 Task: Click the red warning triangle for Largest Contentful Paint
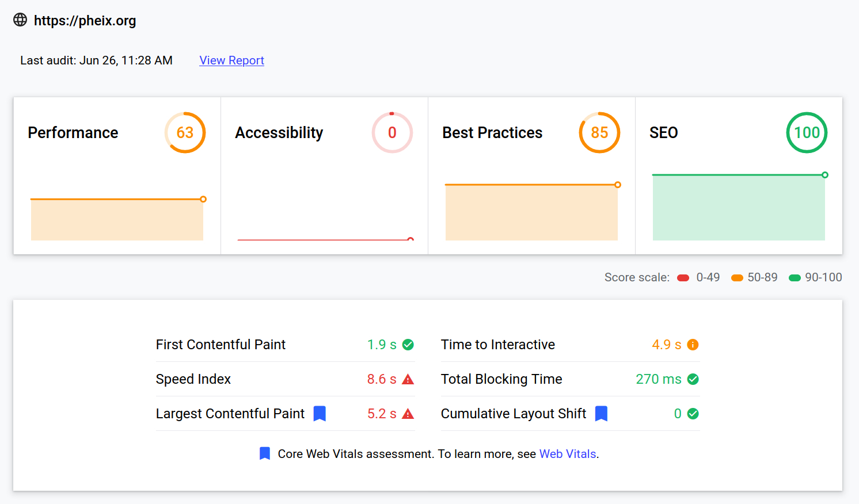[x=408, y=414]
